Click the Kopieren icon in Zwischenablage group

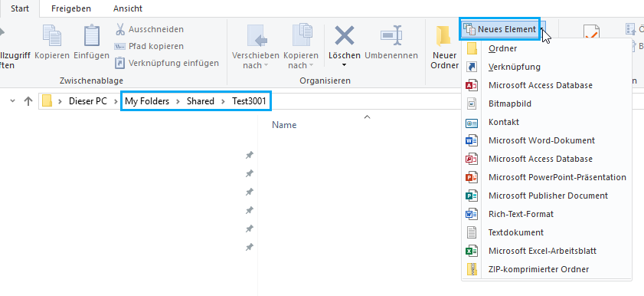point(52,36)
